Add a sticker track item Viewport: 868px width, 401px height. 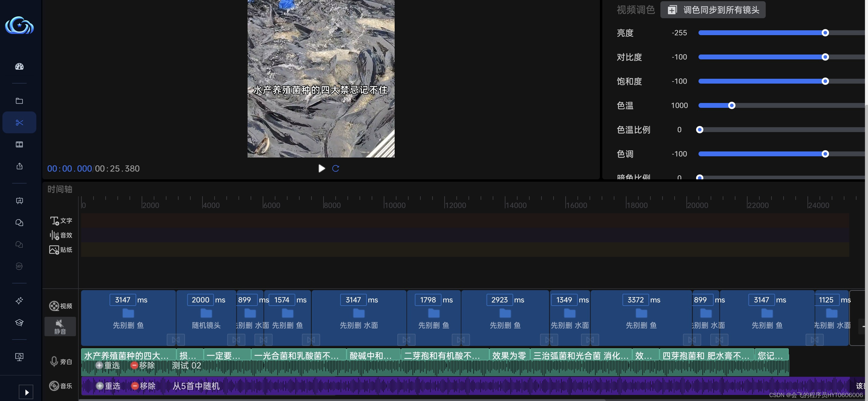click(61, 250)
